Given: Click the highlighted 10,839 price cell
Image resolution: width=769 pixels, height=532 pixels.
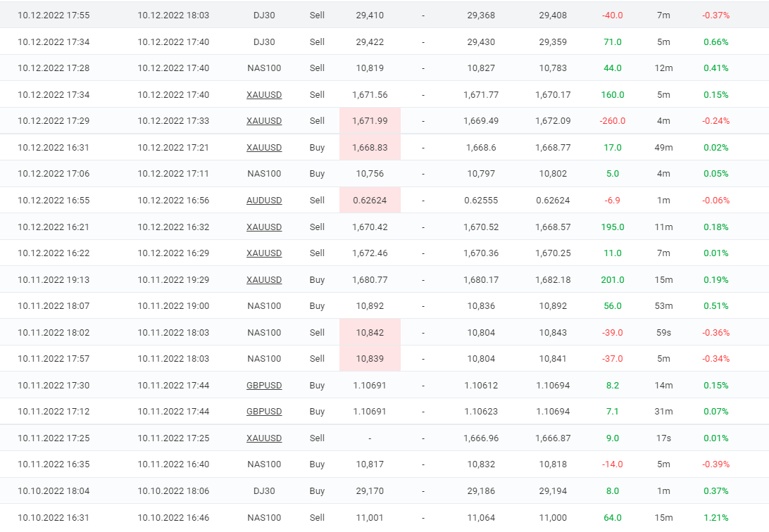Looking at the screenshot, I should (370, 359).
